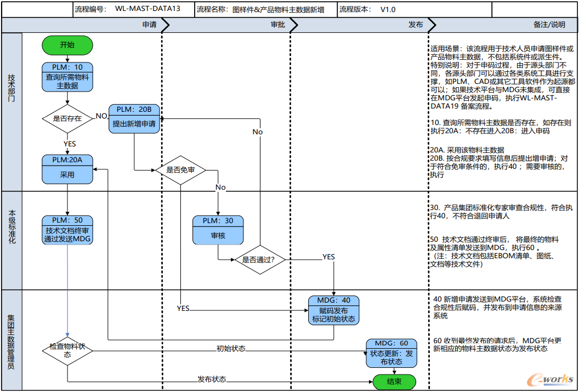Click the 检查物料状态 decision diamond
Viewport: 579px width, 392px height.
[x=67, y=351]
